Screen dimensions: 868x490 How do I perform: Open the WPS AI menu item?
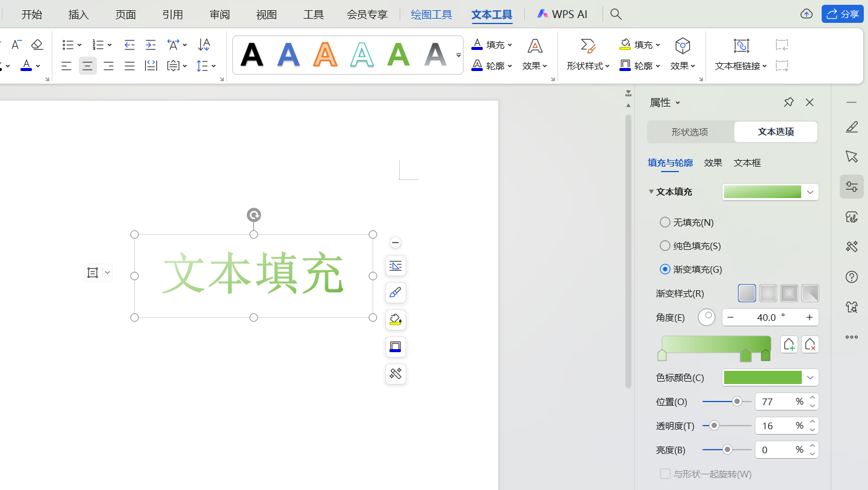pos(562,13)
